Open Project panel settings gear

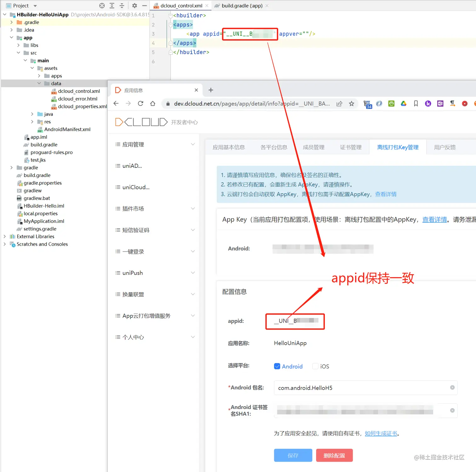point(135,6)
